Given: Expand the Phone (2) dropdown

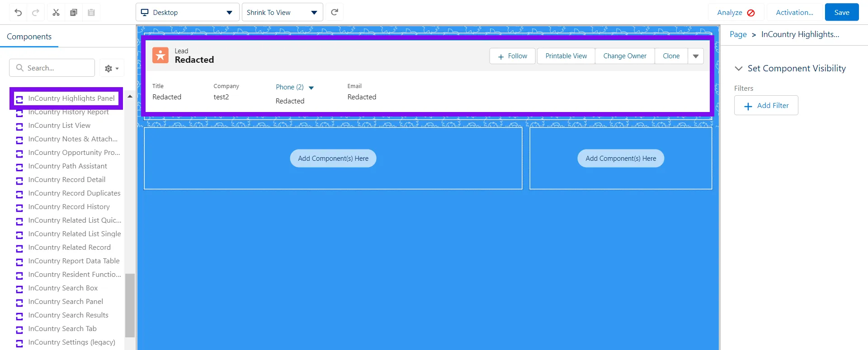Looking at the screenshot, I should point(311,88).
